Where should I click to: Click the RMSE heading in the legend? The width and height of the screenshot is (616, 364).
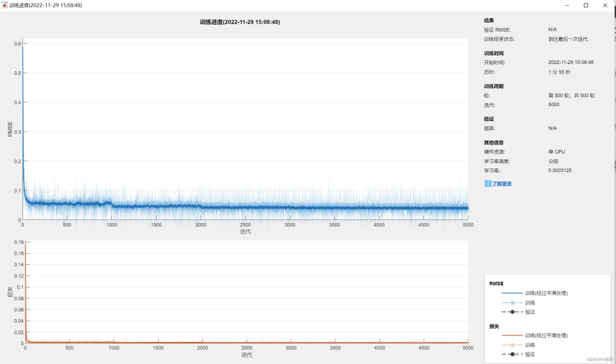pyautogui.click(x=496, y=283)
